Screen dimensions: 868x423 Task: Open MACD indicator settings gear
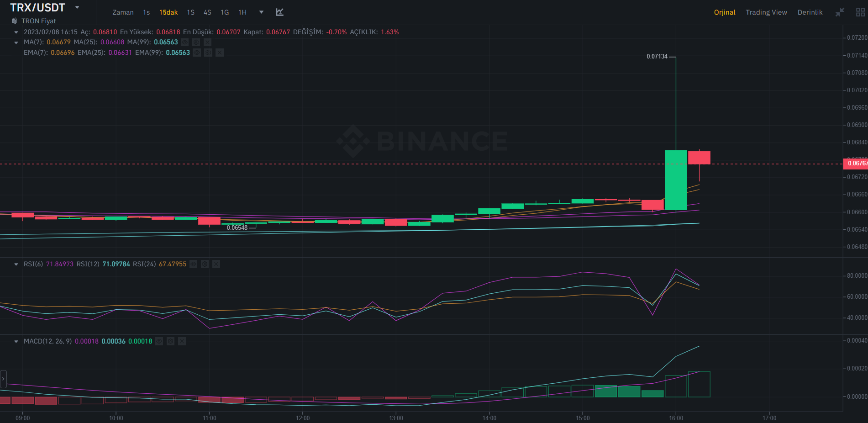coord(170,341)
